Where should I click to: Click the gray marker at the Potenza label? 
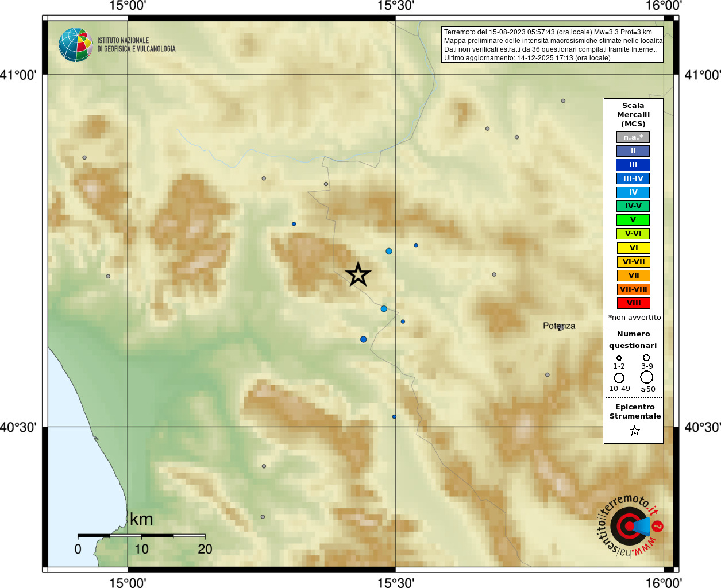coord(560,327)
